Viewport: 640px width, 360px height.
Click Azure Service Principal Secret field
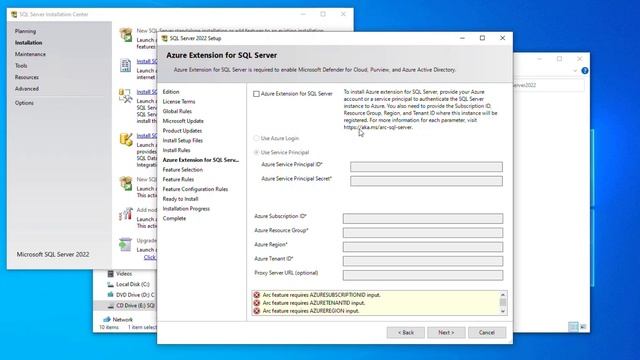pos(426,181)
